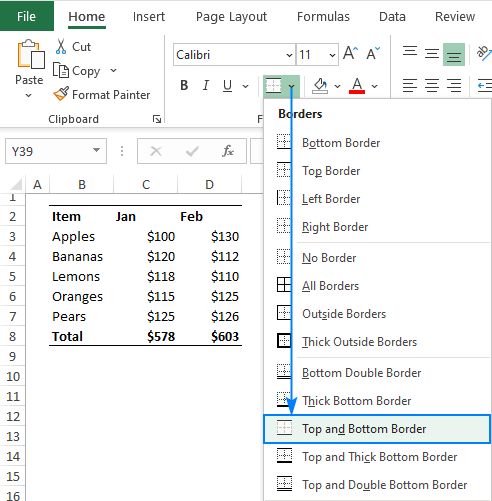492x501 pixels.
Task: Click the decrease indent icon
Action: 485,85
